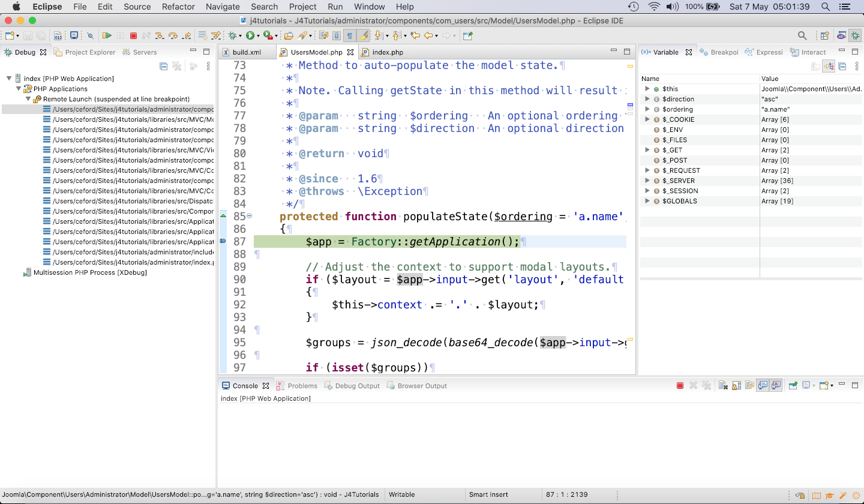Click the Last Edit Location arrow icon

[415, 36]
